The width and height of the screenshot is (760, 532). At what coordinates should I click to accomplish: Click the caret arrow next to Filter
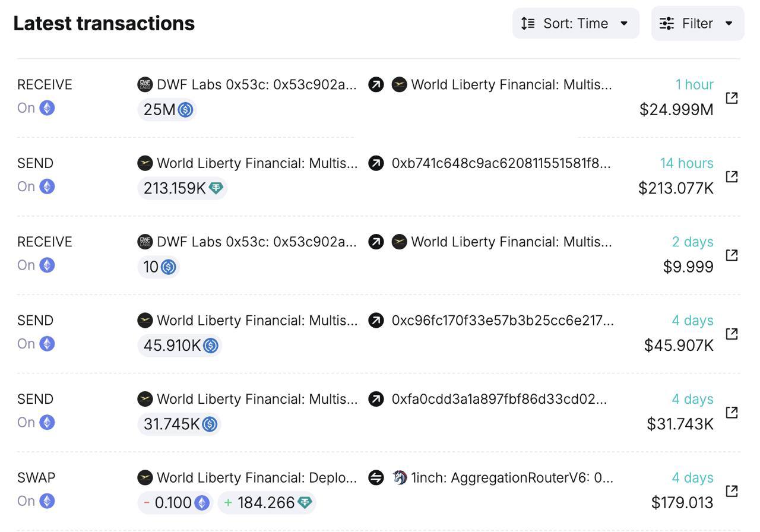pyautogui.click(x=729, y=24)
